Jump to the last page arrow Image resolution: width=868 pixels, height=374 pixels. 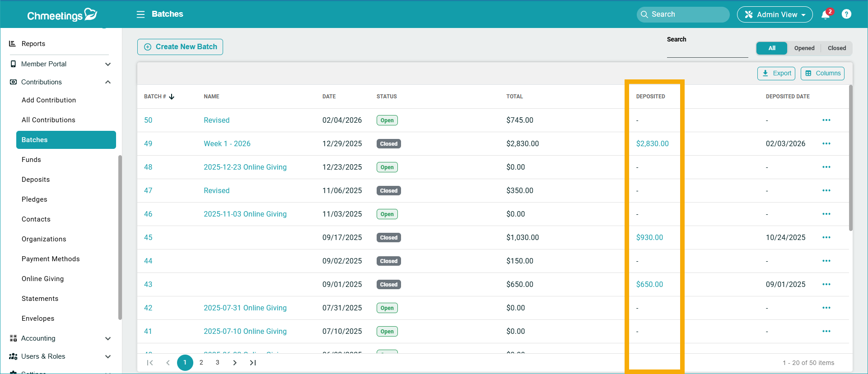(x=253, y=363)
